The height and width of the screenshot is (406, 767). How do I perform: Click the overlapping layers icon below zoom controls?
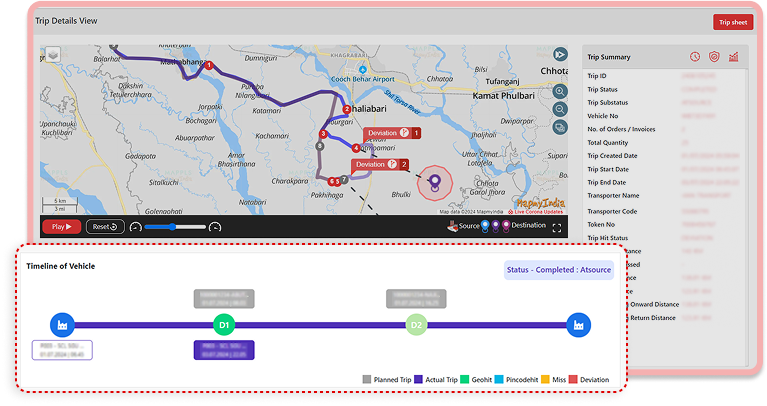pyautogui.click(x=561, y=127)
